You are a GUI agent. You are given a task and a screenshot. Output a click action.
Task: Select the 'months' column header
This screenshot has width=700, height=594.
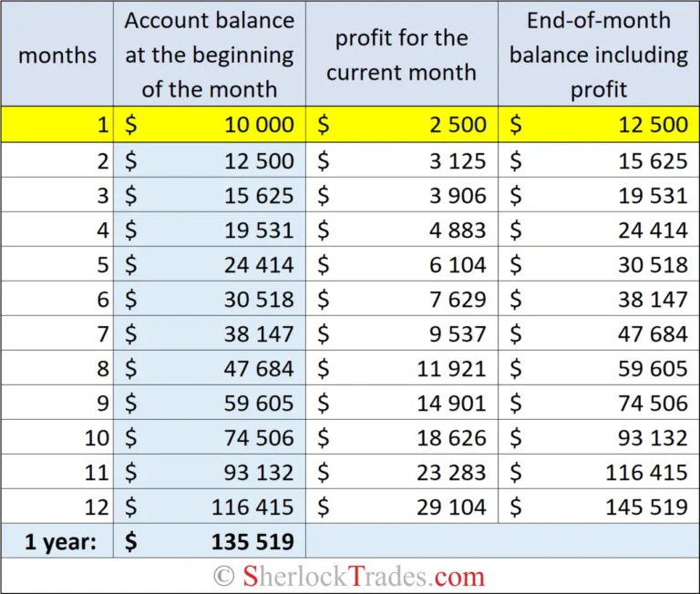click(57, 55)
